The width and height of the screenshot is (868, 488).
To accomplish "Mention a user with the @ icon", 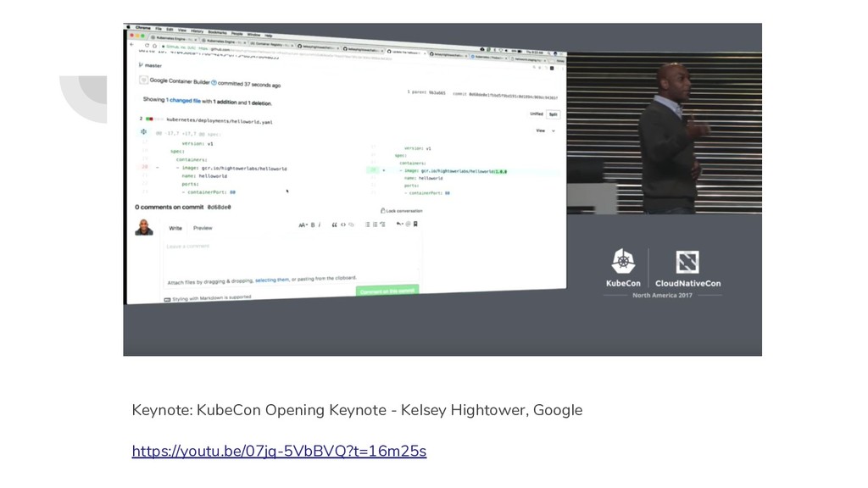I will point(408,224).
